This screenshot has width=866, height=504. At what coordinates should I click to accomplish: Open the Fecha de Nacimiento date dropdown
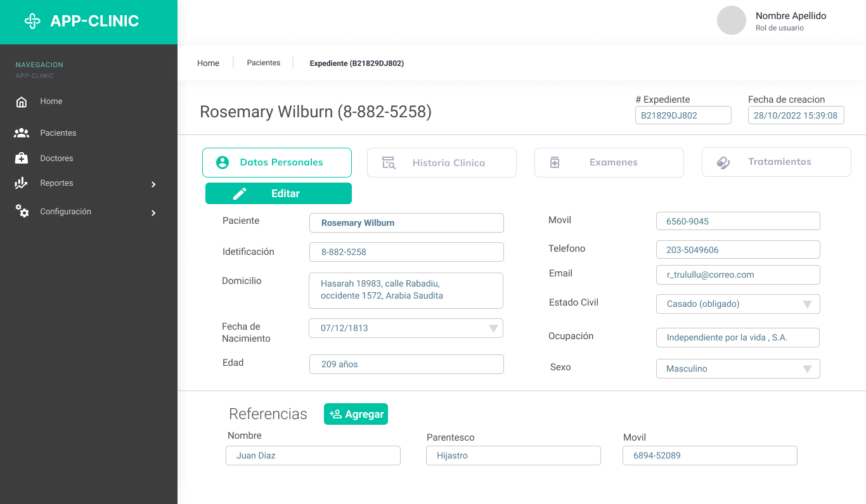493,328
